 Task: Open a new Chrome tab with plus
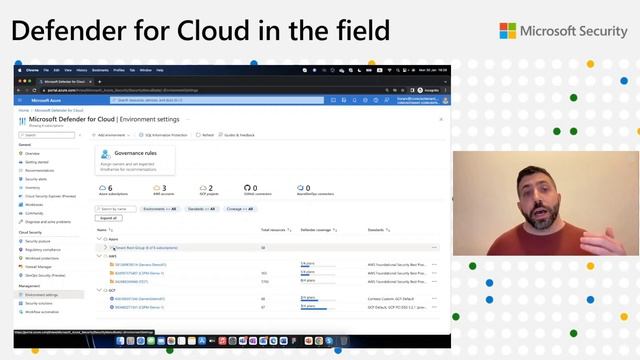coord(100,82)
